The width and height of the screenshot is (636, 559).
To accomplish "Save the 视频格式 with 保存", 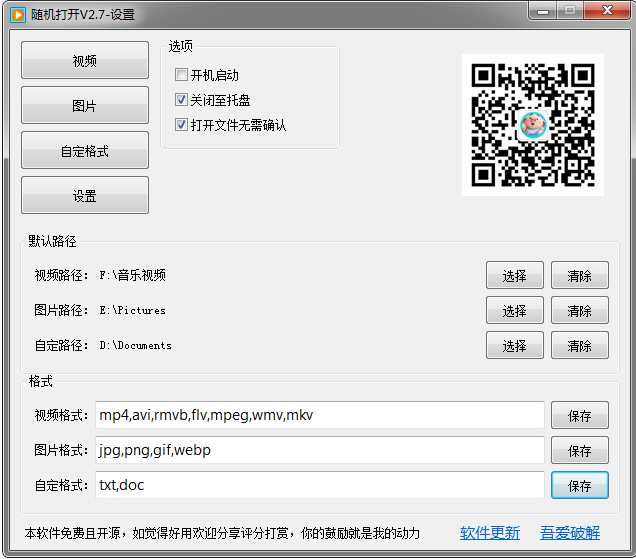I will click(580, 415).
